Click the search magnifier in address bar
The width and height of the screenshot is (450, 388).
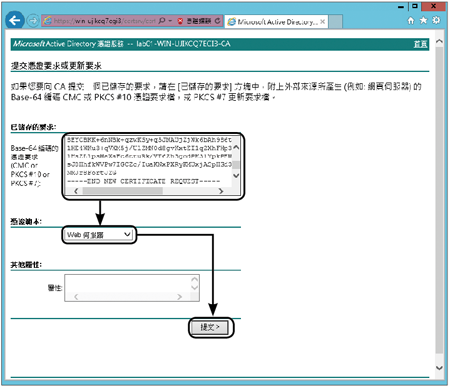[x=162, y=21]
